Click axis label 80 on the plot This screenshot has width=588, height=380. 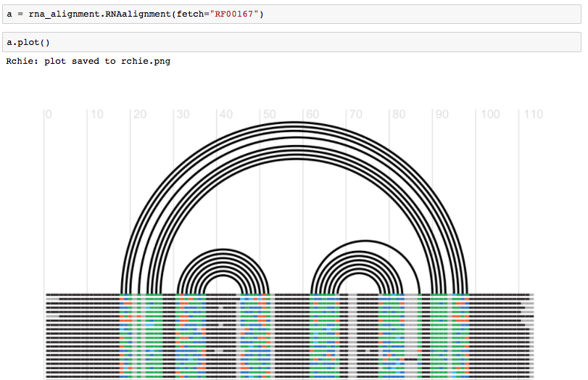(398, 115)
